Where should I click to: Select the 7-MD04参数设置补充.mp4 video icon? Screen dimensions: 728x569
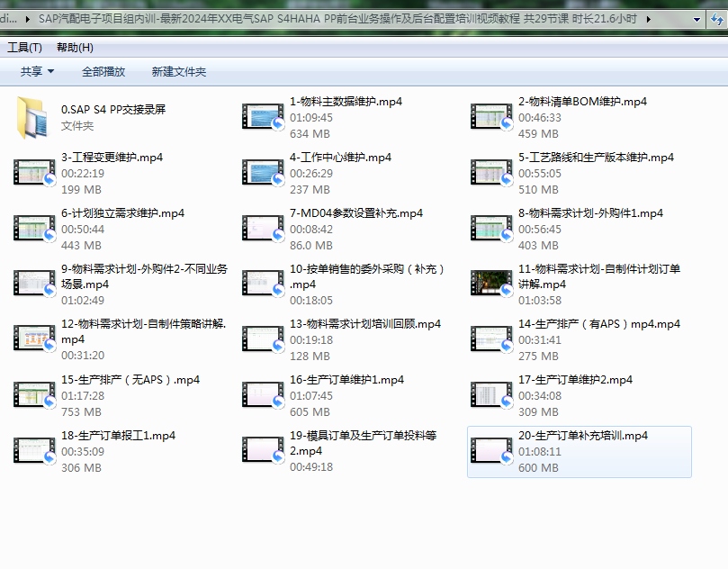[x=263, y=229]
